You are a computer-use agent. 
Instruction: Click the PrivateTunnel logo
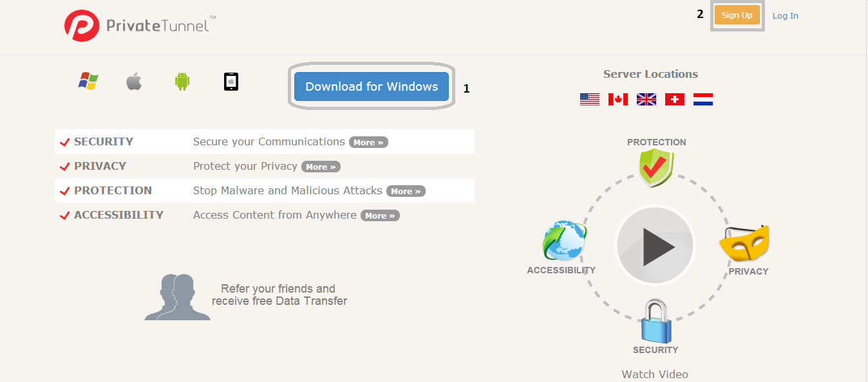(x=140, y=26)
